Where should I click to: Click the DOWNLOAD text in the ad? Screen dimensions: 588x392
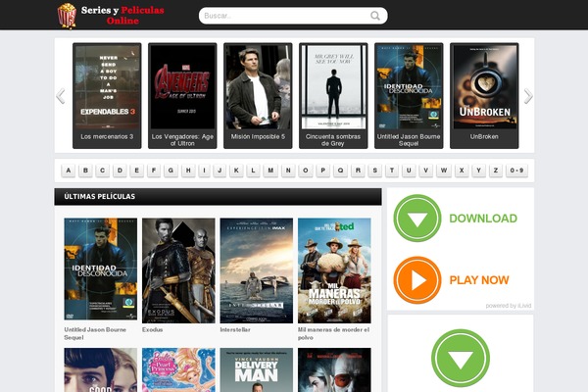pyautogui.click(x=483, y=219)
